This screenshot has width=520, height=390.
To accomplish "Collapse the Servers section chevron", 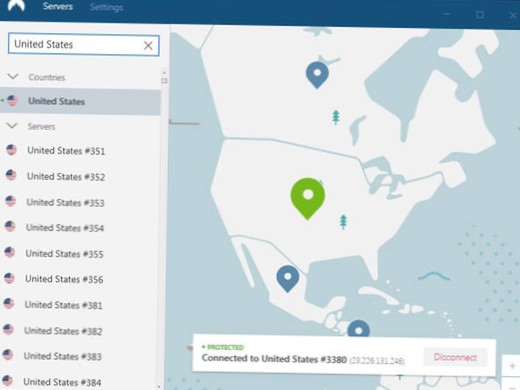I will (x=12, y=126).
